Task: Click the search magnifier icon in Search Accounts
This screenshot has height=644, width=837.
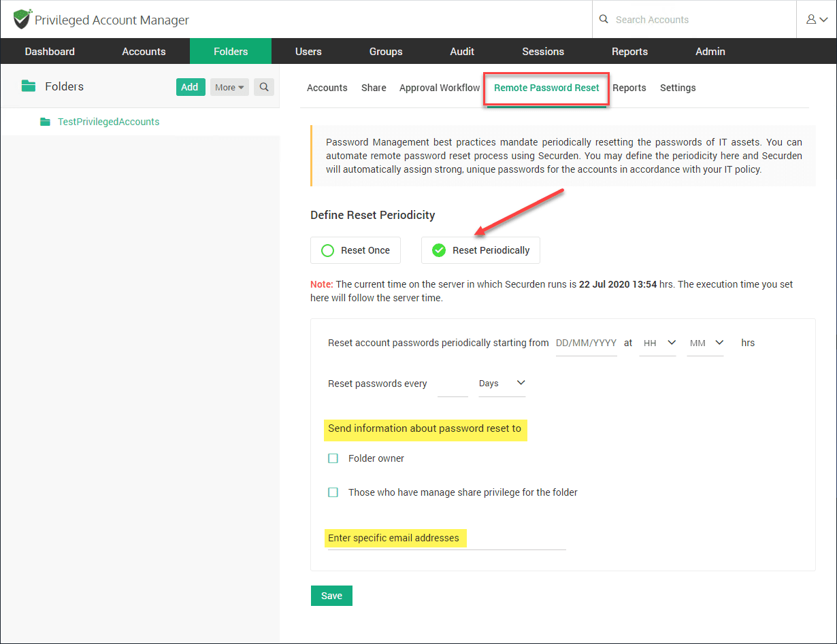Action: pos(604,20)
